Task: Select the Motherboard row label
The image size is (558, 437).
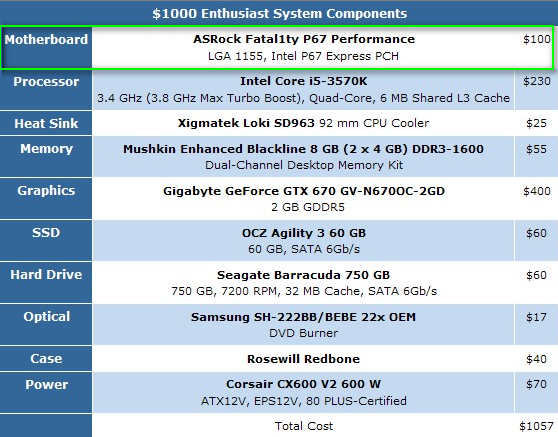Action: 46,40
